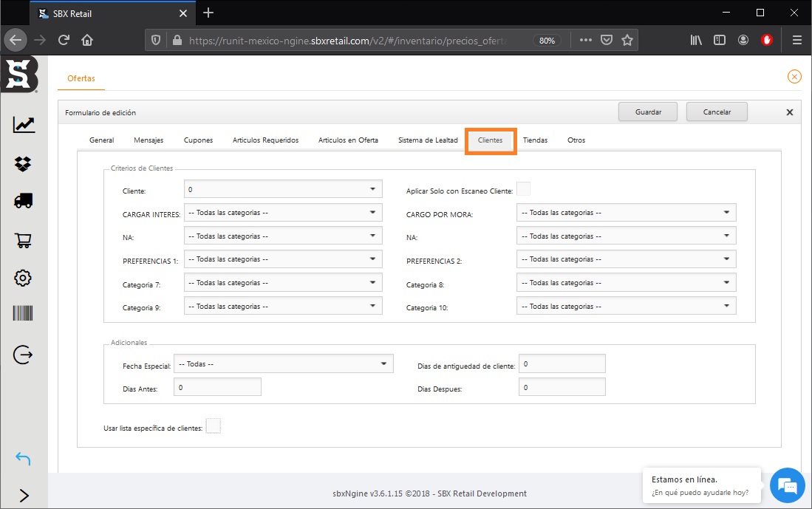Switch to Articulos Requeridos tab
The image size is (812, 509).
[x=266, y=140]
